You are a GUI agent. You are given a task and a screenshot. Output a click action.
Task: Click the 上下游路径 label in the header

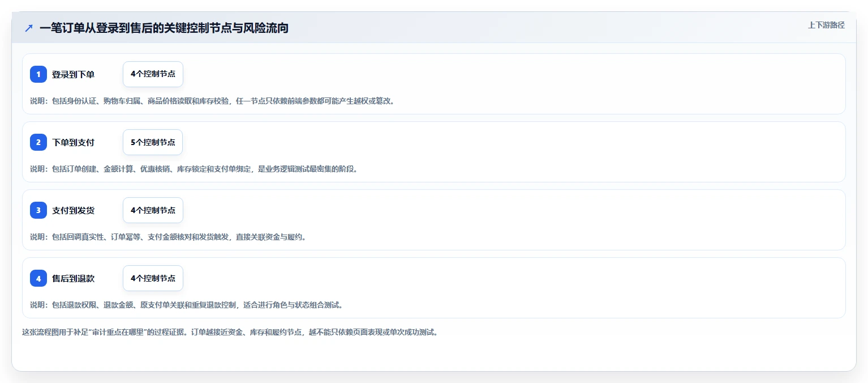pyautogui.click(x=826, y=25)
